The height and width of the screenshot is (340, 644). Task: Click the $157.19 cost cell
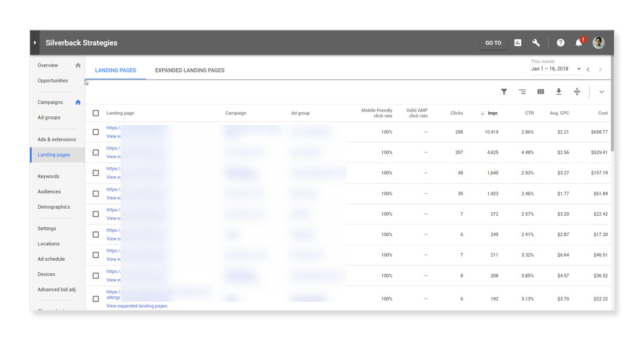coord(599,173)
